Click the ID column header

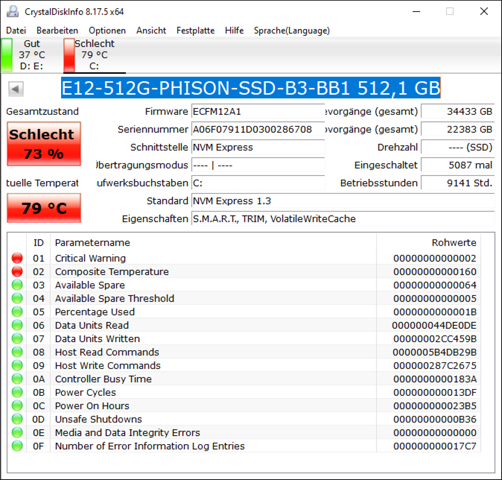pos(38,242)
